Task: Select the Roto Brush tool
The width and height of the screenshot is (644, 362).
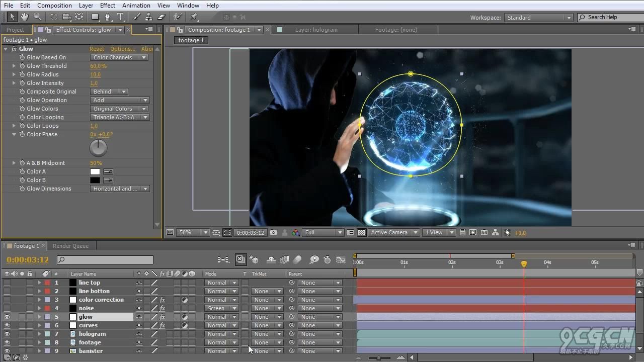Action: 178,17
